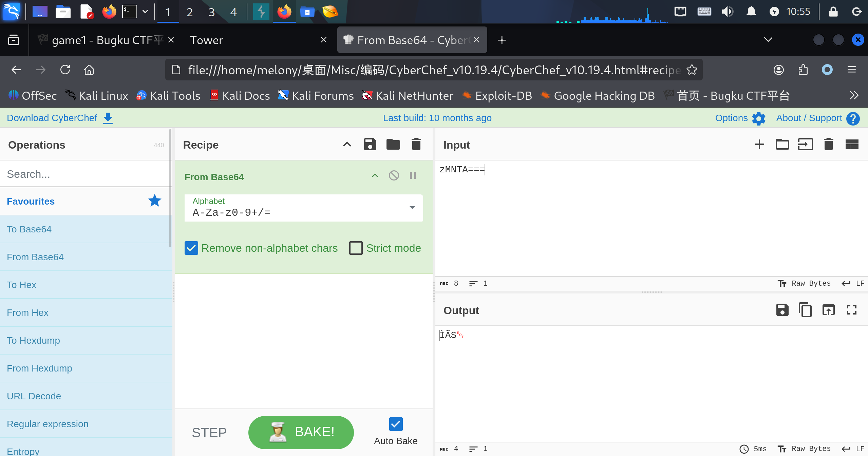Image resolution: width=868 pixels, height=456 pixels.
Task: Load a recipe with the Recipe pane folder icon
Action: pyautogui.click(x=393, y=145)
